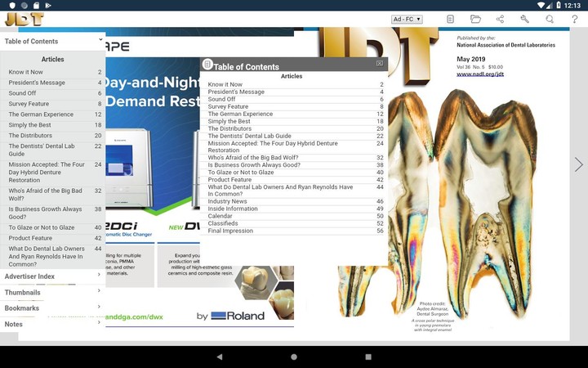Open Calendar in popup list
The height and width of the screenshot is (368, 588).
pos(294,216)
